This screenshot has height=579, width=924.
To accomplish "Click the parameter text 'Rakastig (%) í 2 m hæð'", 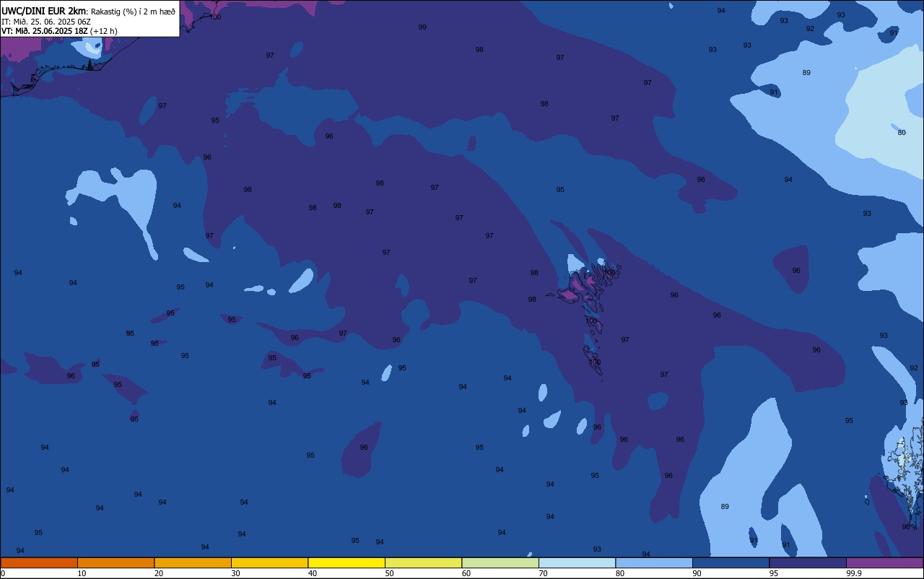I will coord(133,11).
